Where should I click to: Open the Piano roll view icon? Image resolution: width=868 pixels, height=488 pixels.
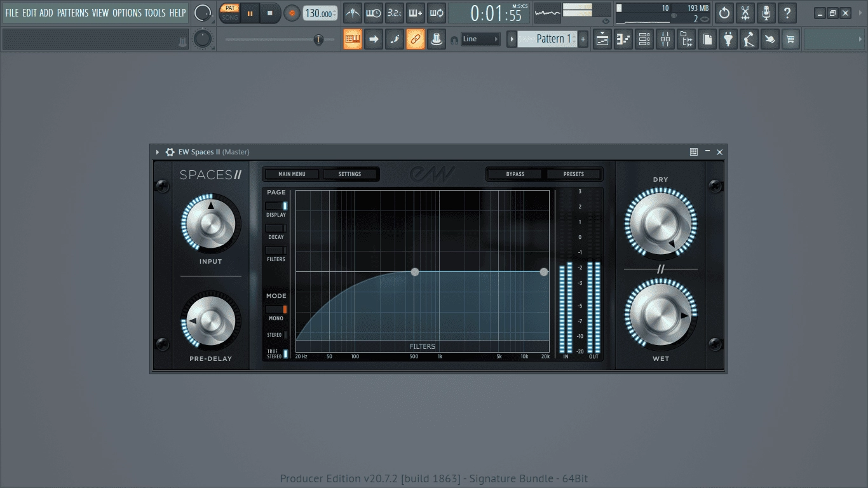623,39
